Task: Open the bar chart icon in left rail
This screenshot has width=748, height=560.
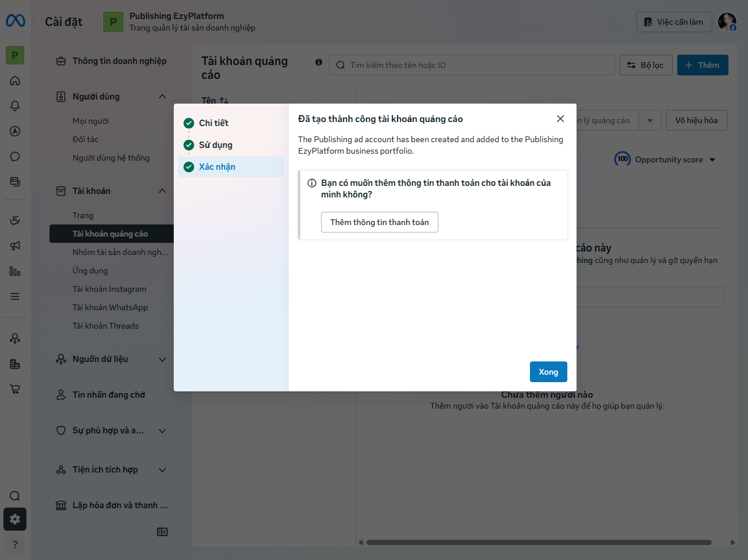Action: tap(15, 271)
